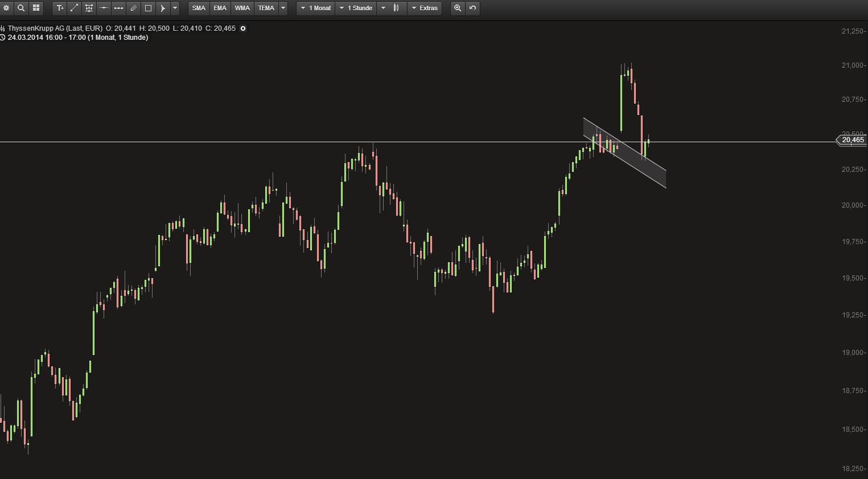Click the zoom in magnifier icon

(x=458, y=8)
